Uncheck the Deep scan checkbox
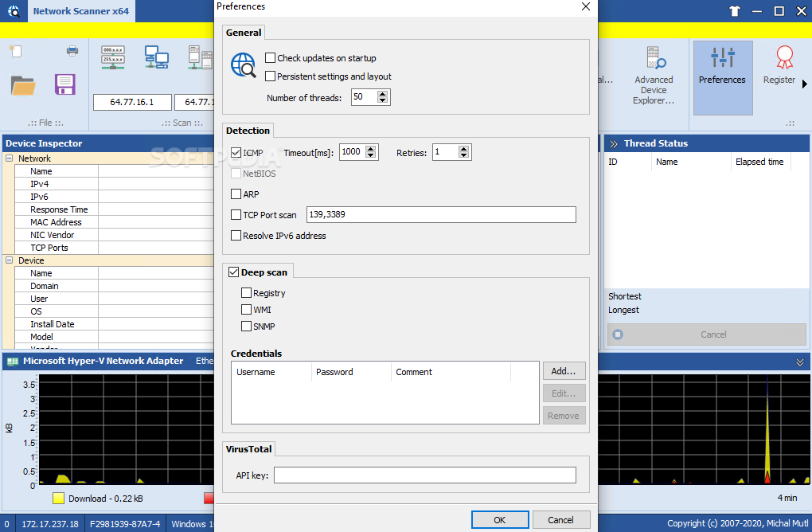Viewport: 812px width, 532px height. 233,272
